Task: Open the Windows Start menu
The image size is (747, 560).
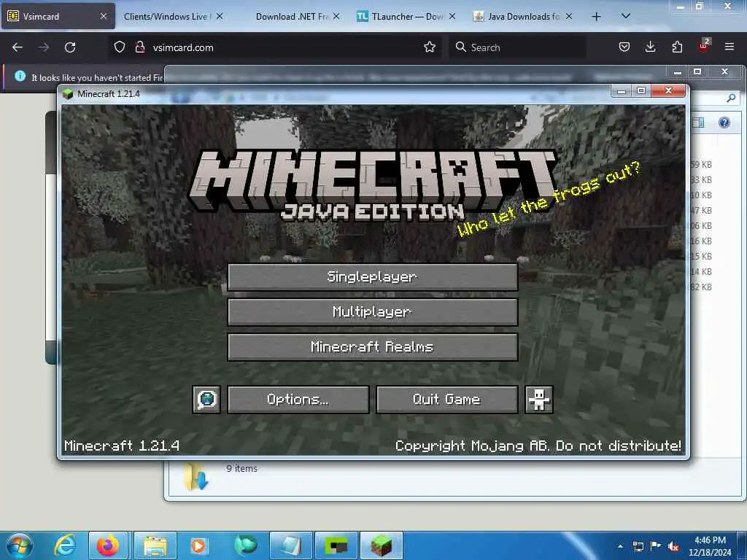Action: click(20, 545)
